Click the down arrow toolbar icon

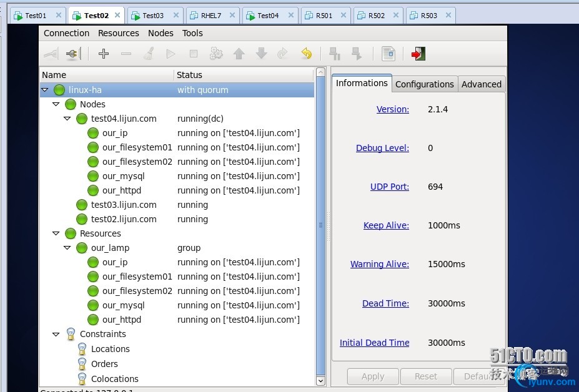pyautogui.click(x=261, y=54)
